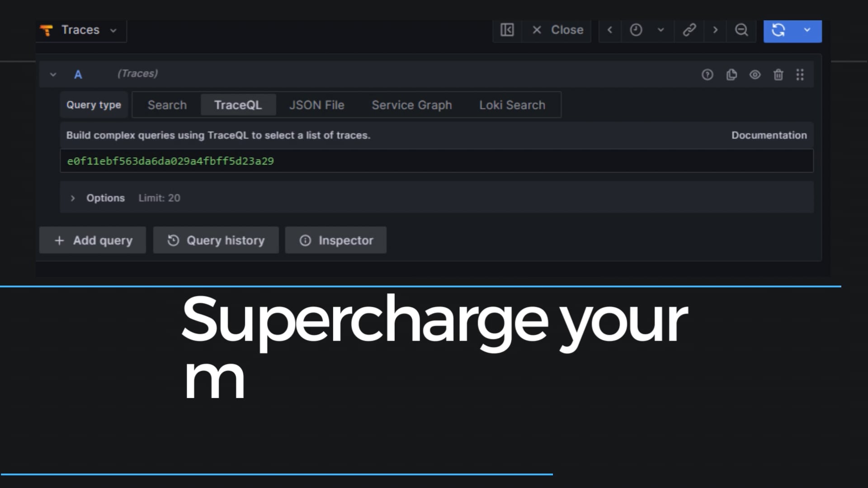
Task: Open the Documentation link
Action: pyautogui.click(x=769, y=135)
